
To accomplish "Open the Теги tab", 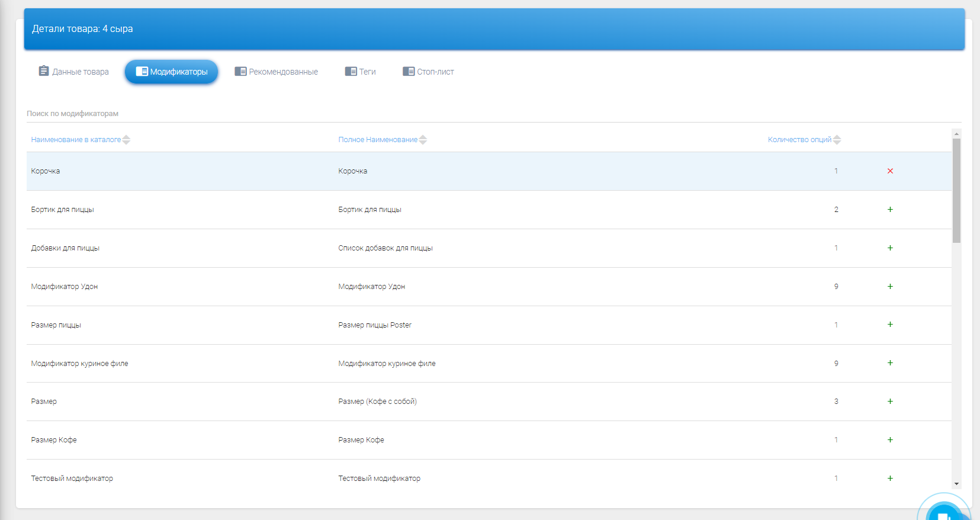I will [361, 72].
